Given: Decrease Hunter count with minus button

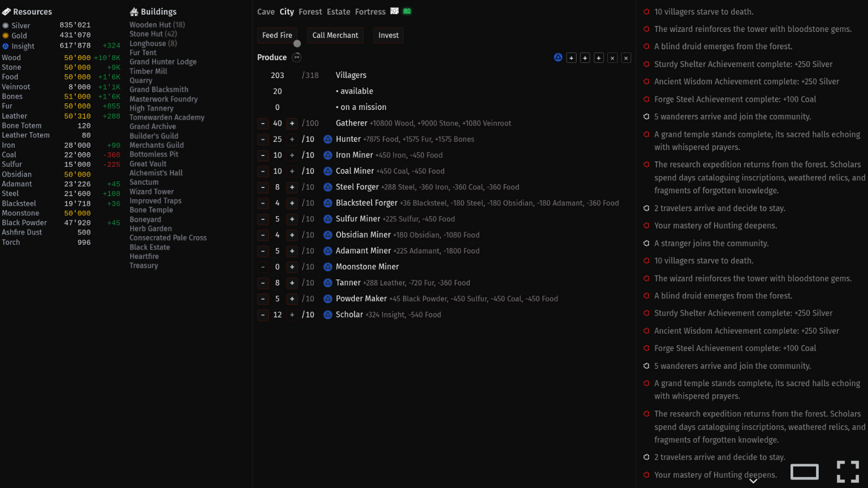Looking at the screenshot, I should coord(263,139).
